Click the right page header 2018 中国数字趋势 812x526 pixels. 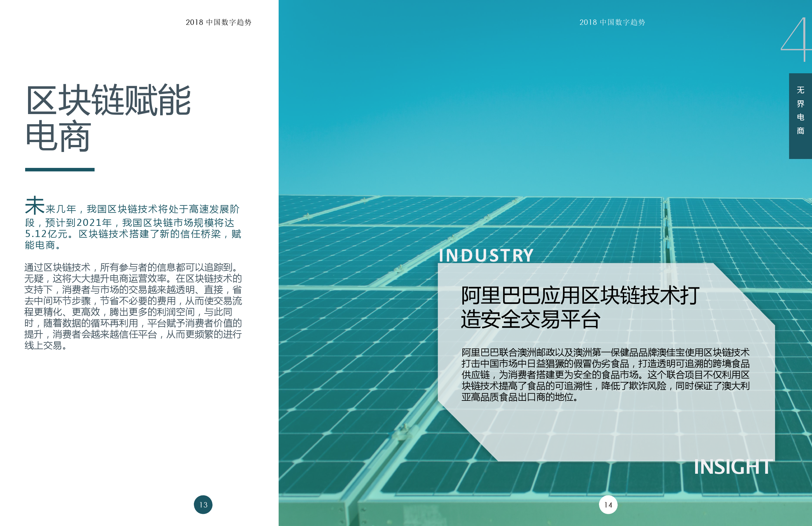612,22
